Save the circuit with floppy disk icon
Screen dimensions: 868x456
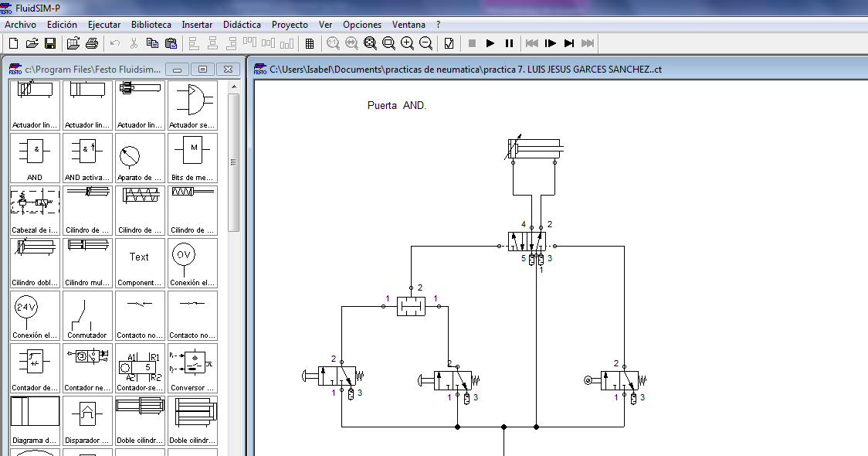coord(50,43)
